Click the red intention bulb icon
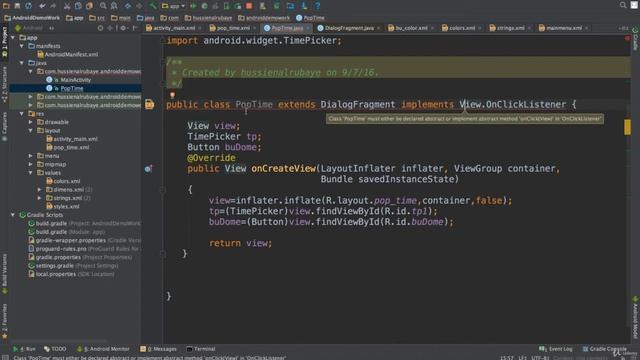 point(172,96)
